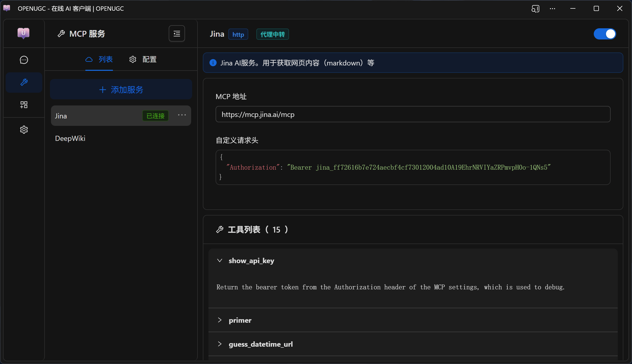
Task: Open the apps grid sidebar icon
Action: (x=24, y=105)
